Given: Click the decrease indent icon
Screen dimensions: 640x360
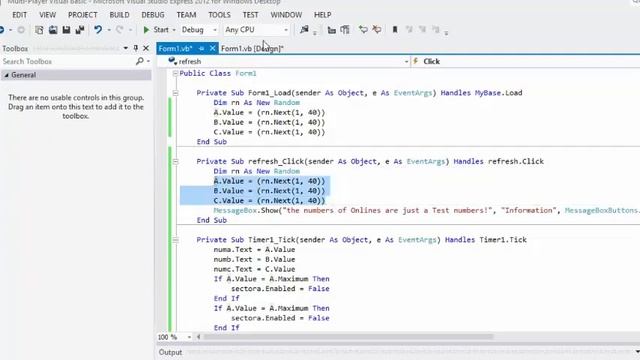Looking at the screenshot, I should (x=331, y=30).
